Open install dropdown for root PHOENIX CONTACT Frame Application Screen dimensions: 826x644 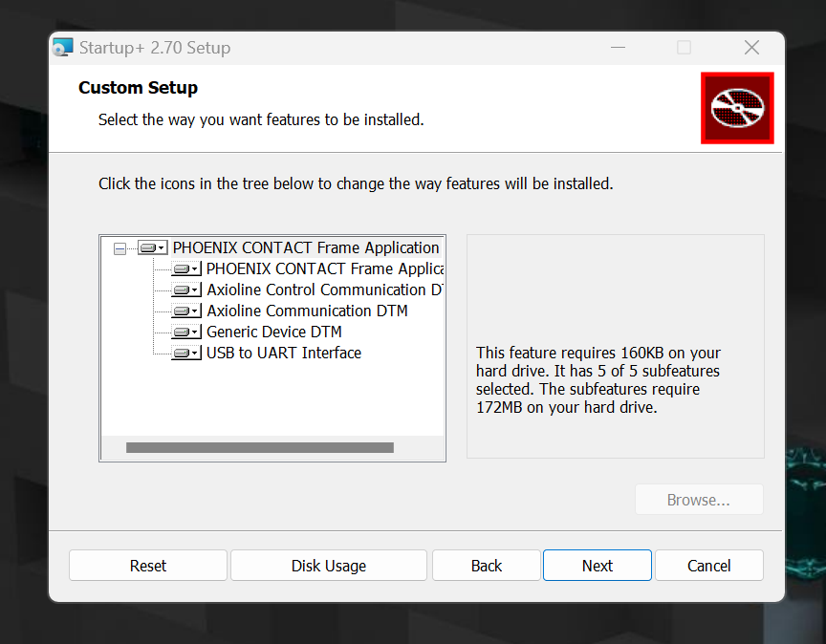point(153,247)
